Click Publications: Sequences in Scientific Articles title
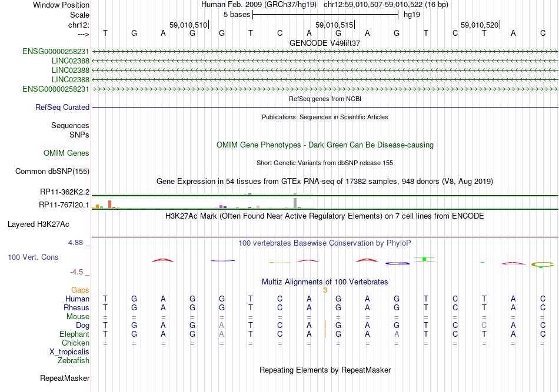 point(325,117)
